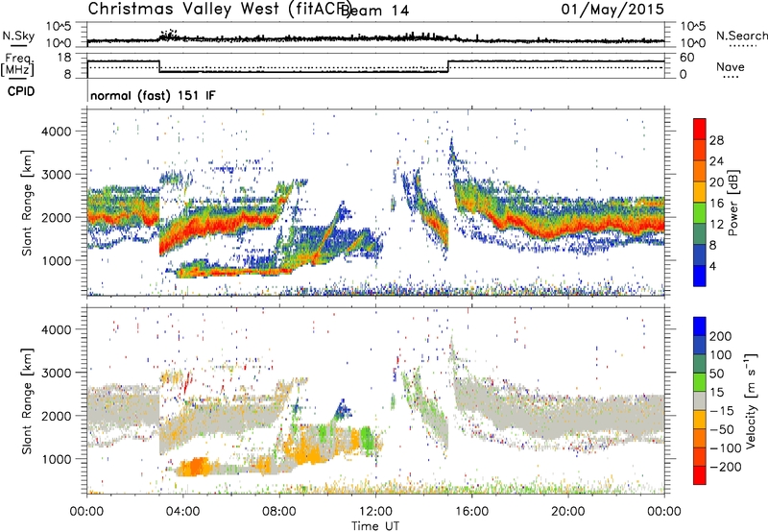Click the gray segment of Velocity colorbar

pyautogui.click(x=700, y=401)
